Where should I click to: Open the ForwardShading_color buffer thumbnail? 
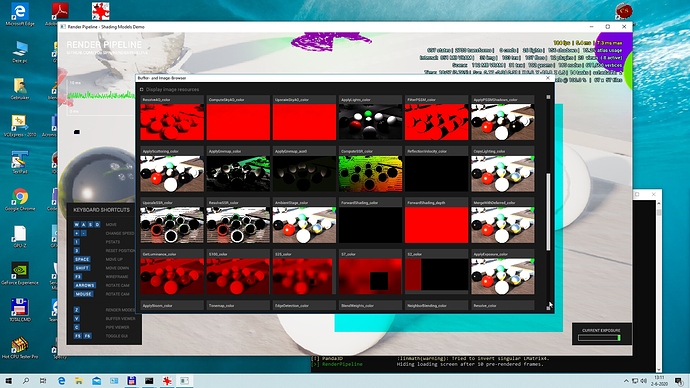[x=371, y=225]
